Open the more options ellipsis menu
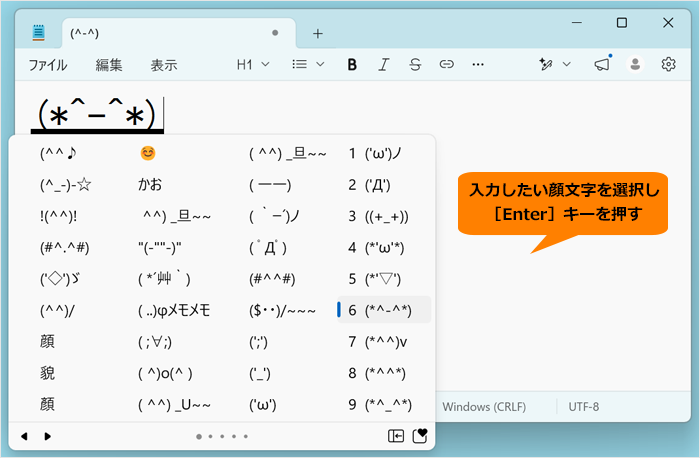Image resolution: width=700 pixels, height=458 pixels. coord(478,65)
